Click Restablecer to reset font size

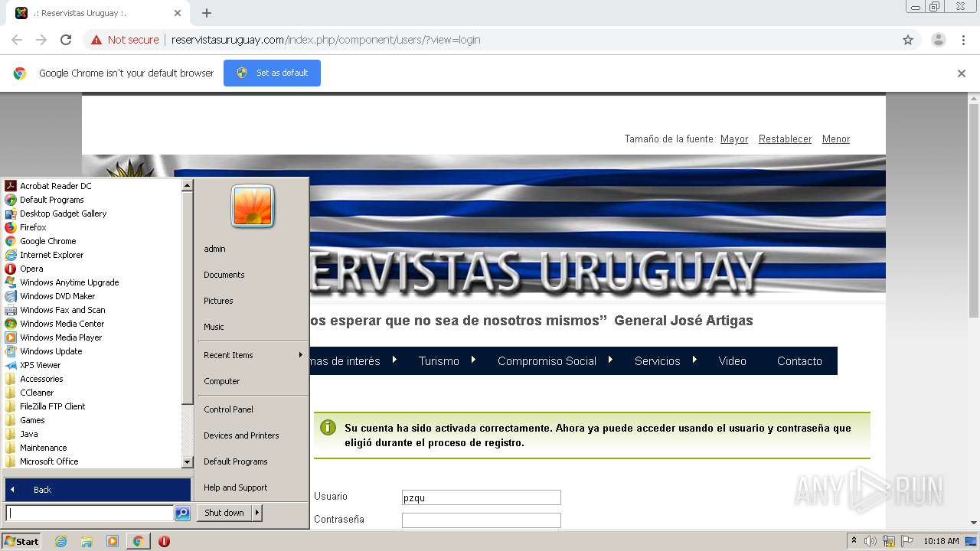pyautogui.click(x=785, y=139)
